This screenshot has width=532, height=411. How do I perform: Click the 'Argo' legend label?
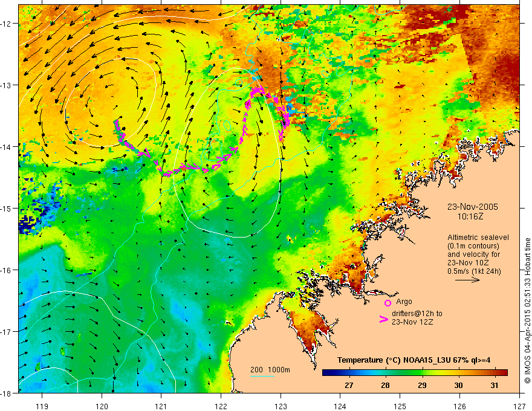click(404, 302)
